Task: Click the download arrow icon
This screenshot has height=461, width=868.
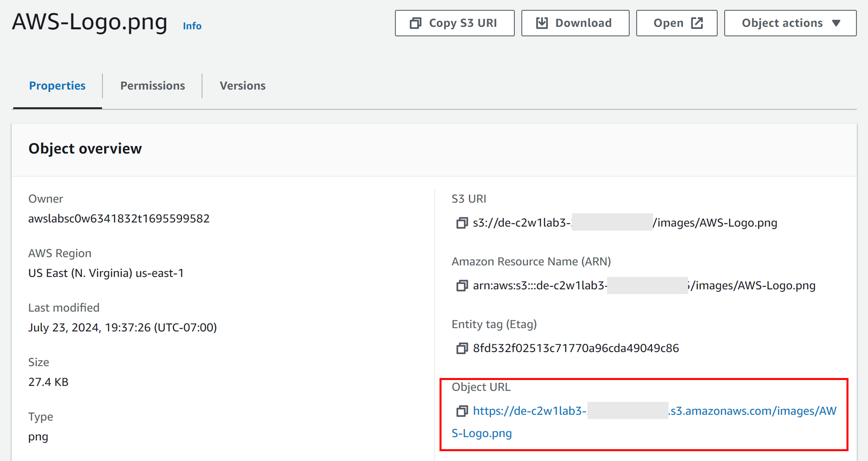Action: tap(542, 23)
